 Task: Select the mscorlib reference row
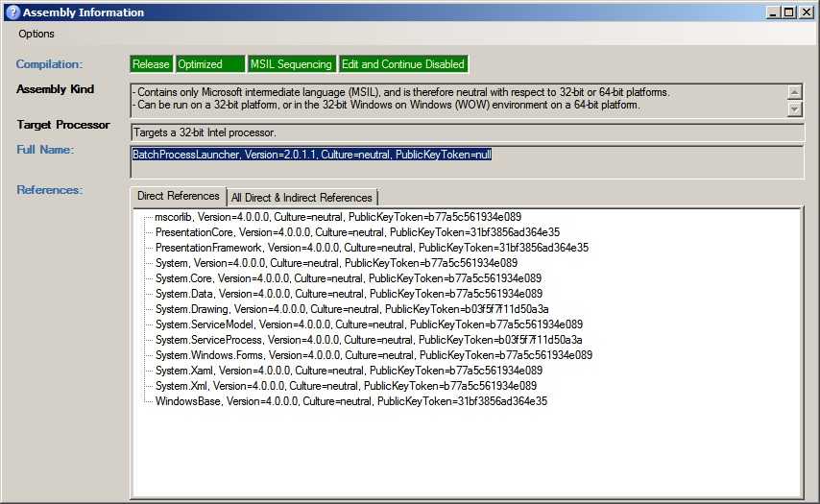[x=338, y=217]
